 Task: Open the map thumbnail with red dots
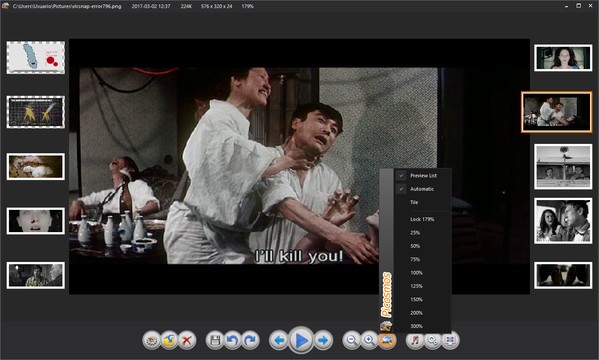(36, 57)
